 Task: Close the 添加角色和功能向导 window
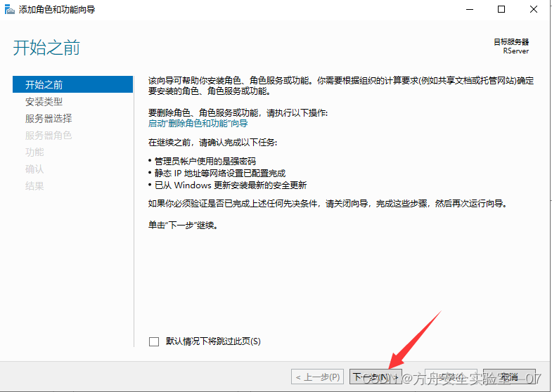click(533, 10)
